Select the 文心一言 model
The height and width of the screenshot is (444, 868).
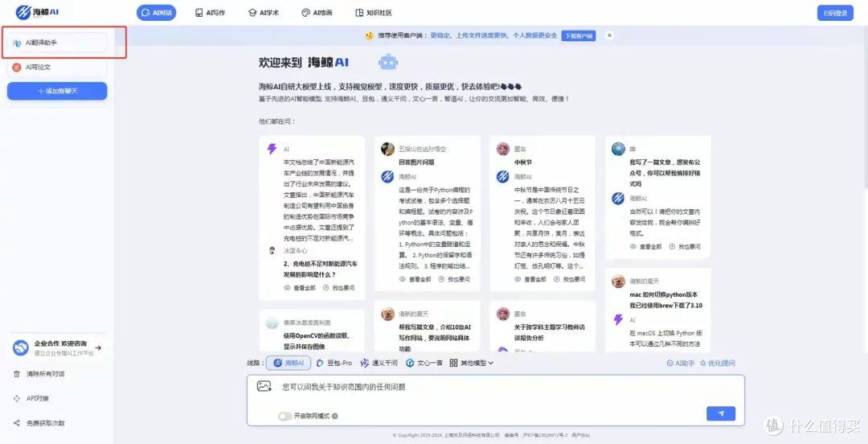tap(424, 363)
